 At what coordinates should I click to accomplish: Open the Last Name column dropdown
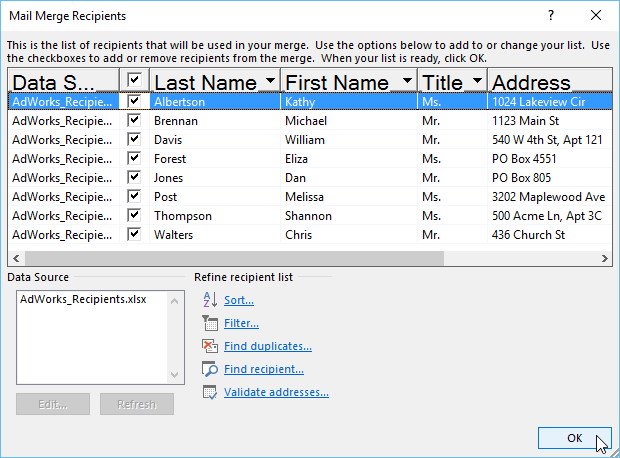tap(270, 81)
